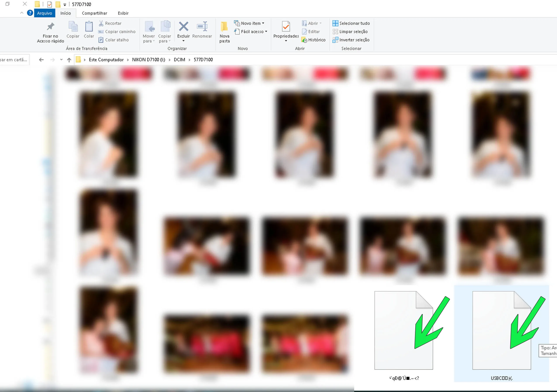Click the Help question mark icon
The width and height of the screenshot is (557, 392).
tap(30, 13)
